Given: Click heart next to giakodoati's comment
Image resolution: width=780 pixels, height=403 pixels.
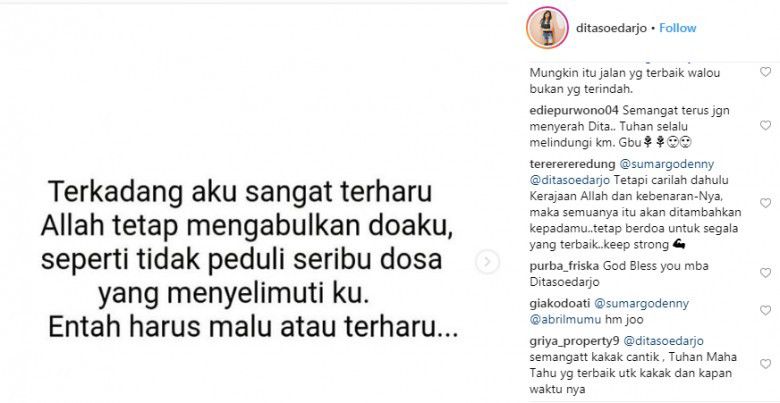Looking at the screenshot, I should tap(766, 311).
